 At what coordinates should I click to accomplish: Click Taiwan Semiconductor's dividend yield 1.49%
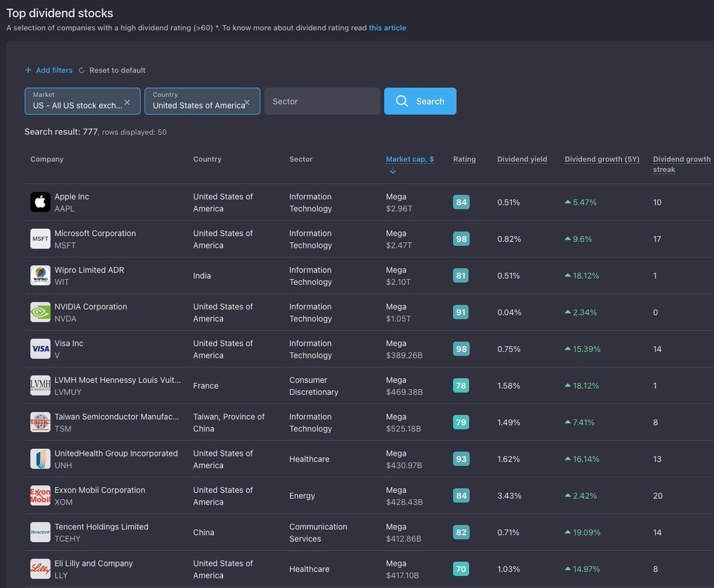(509, 422)
